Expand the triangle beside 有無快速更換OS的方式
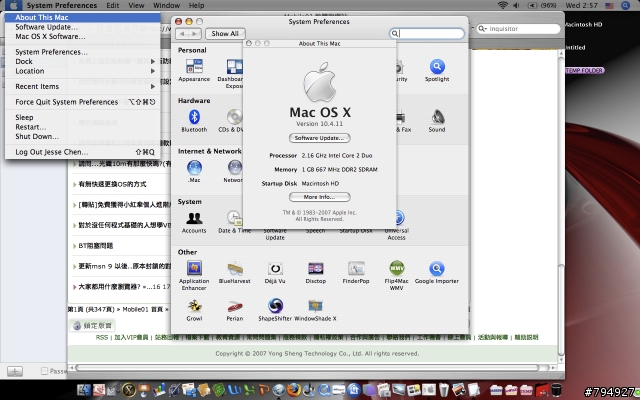Viewport: 640px width, 400px height. (75, 184)
